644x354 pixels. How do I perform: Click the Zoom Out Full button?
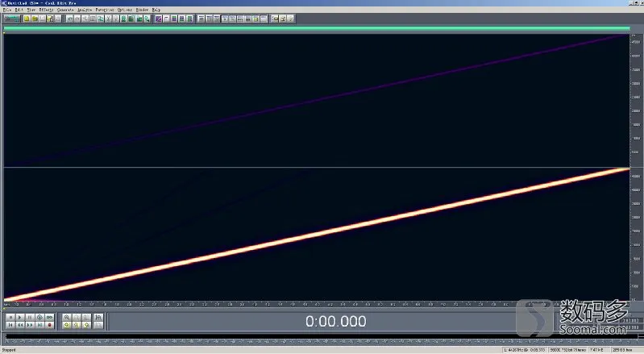click(86, 317)
